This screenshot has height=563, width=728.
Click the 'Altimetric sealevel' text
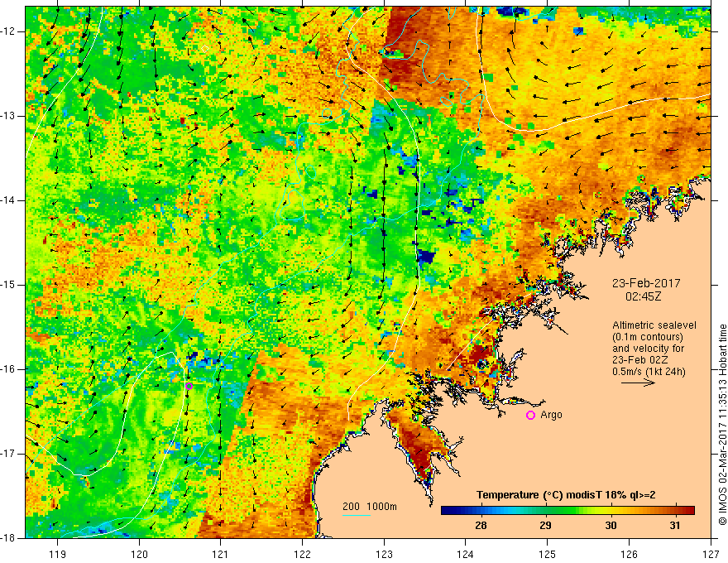[x=654, y=325]
